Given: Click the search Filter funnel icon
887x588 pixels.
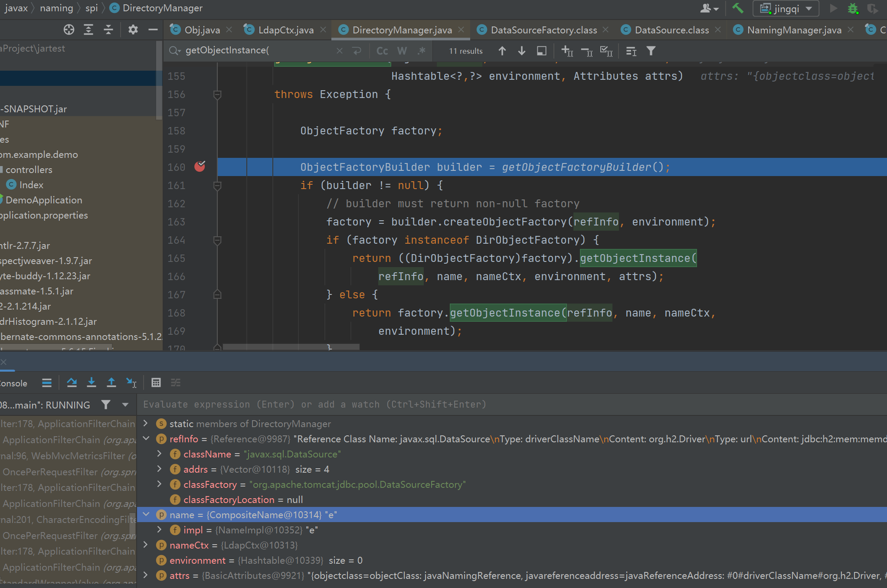Looking at the screenshot, I should pos(651,51).
